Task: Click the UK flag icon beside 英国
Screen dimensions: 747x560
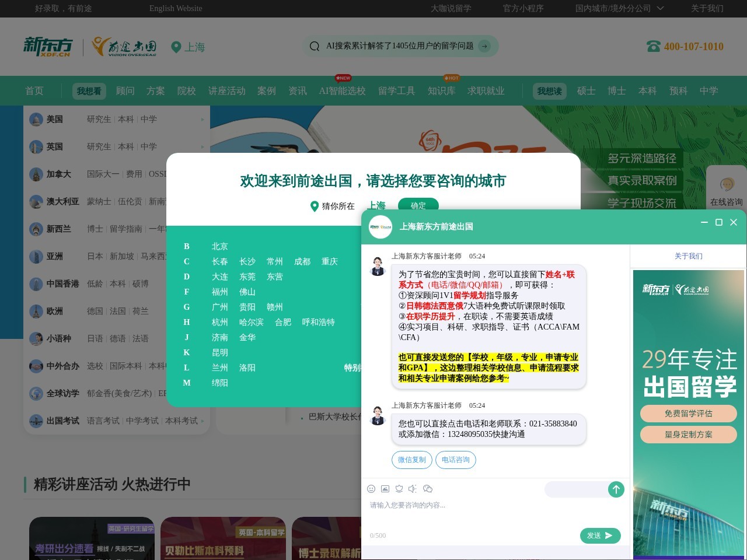Action: tap(37, 146)
